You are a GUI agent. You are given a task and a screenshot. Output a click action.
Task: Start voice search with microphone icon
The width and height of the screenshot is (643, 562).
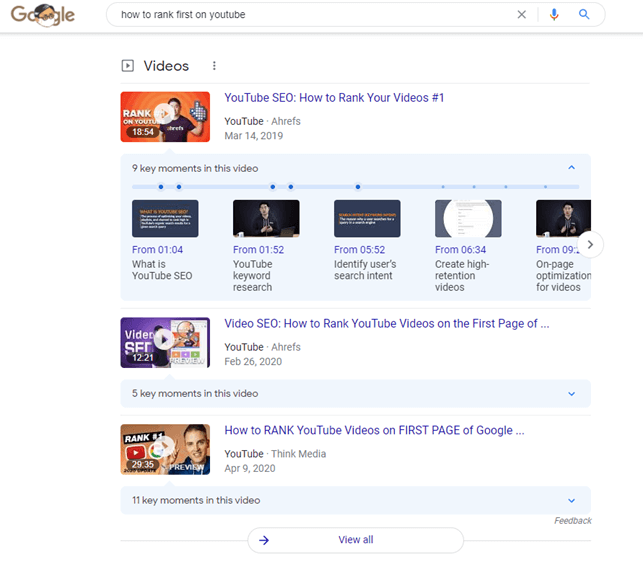[x=554, y=15]
